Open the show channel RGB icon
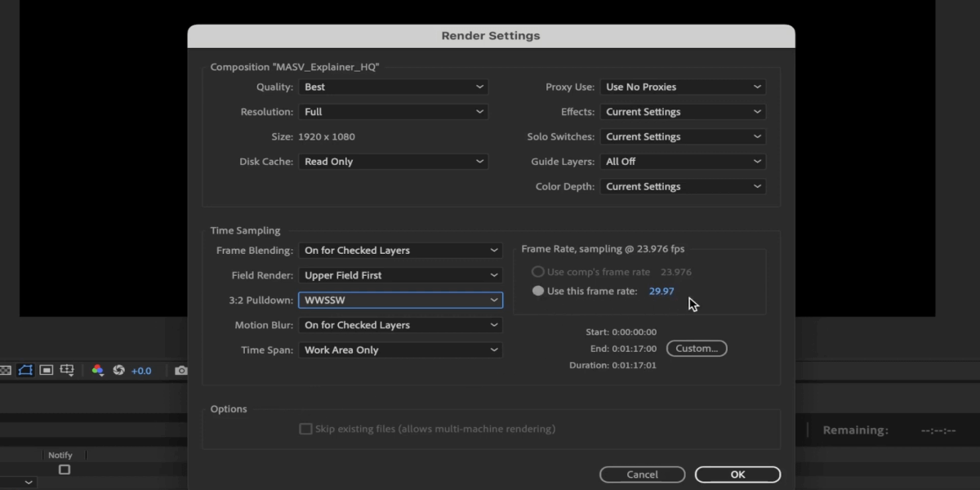This screenshot has height=490, width=980. click(x=97, y=370)
